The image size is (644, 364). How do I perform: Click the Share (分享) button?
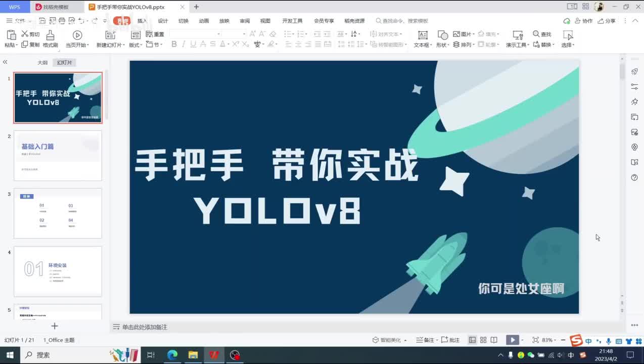[607, 21]
